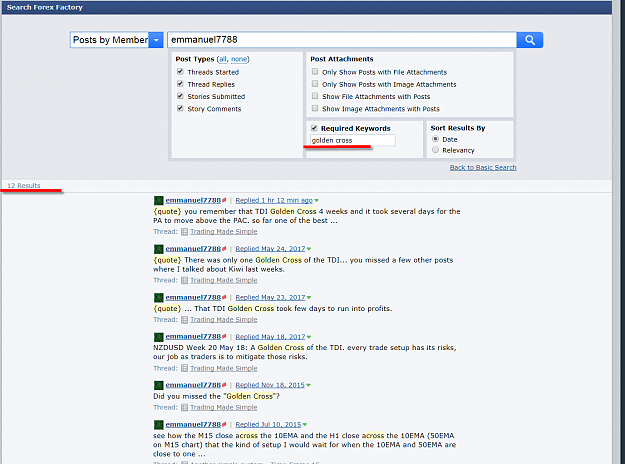
Task: Click emmanuel7788 username on the May 18, 2017 post
Action: pos(193,337)
